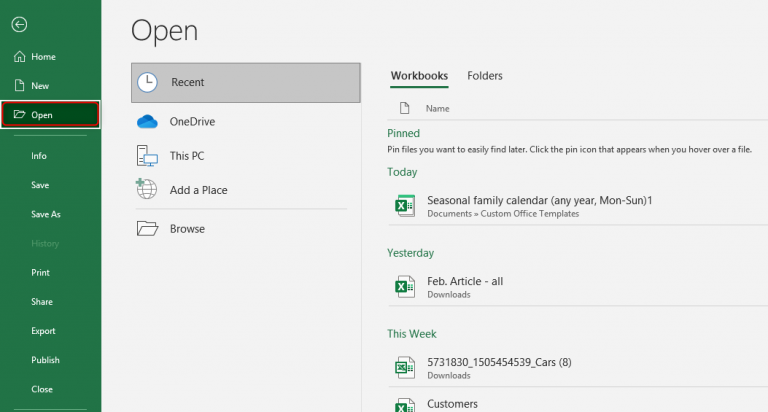The width and height of the screenshot is (768, 412).
Task: Click the OneDrive cloud icon
Action: 147,122
